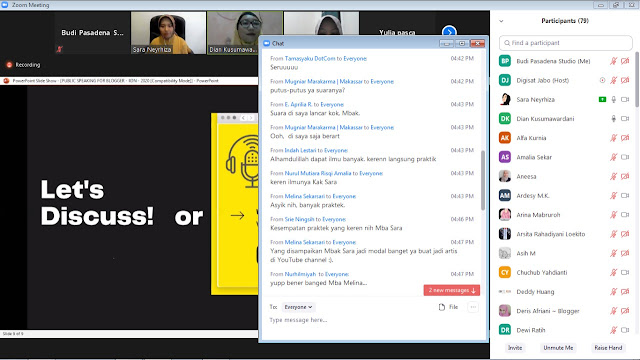
Task: Toggle Sara Neyrhiza's microphone icon
Action: tap(613, 99)
